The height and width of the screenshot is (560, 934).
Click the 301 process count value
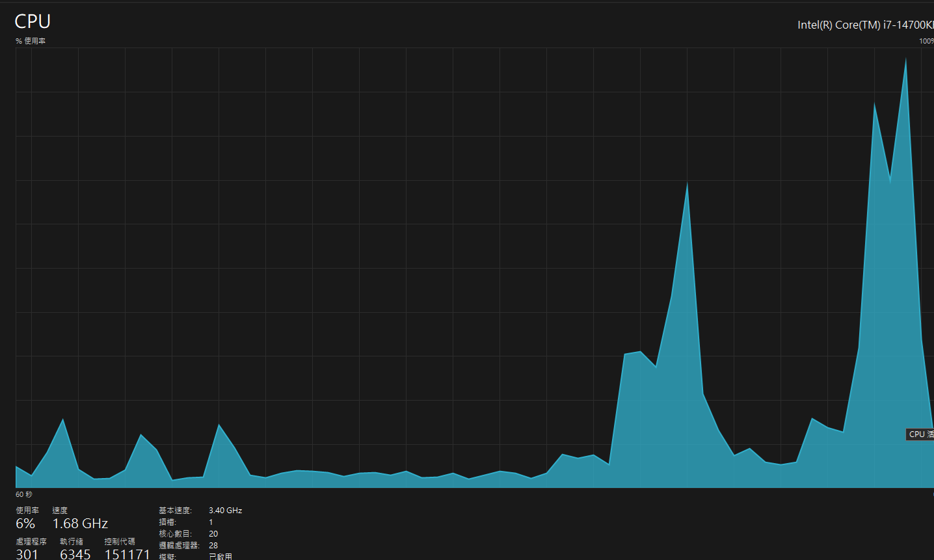point(27,554)
